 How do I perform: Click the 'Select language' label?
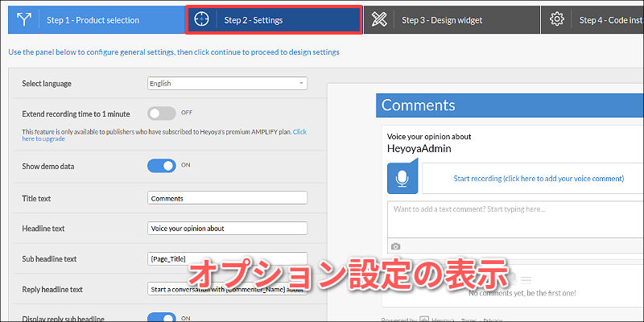[47, 84]
